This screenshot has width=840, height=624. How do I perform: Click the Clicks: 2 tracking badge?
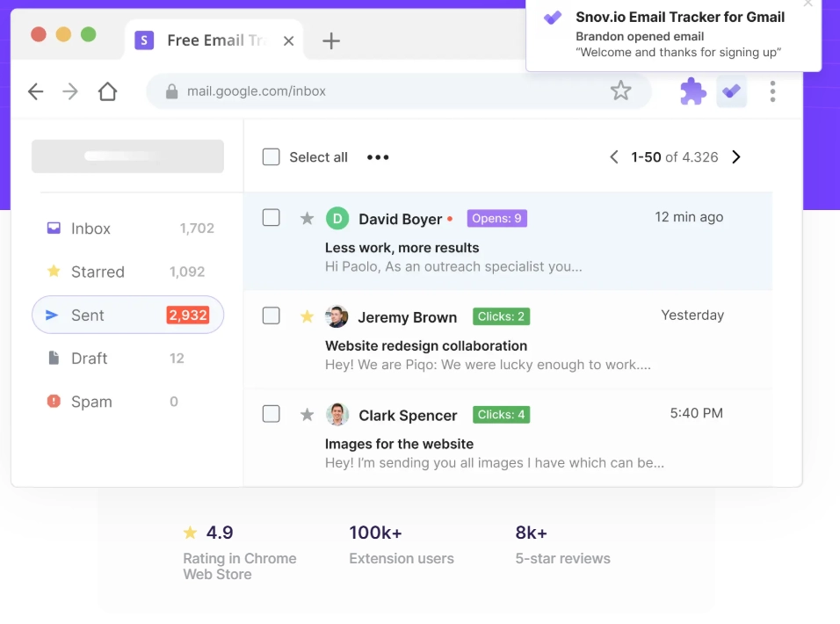coord(501,316)
